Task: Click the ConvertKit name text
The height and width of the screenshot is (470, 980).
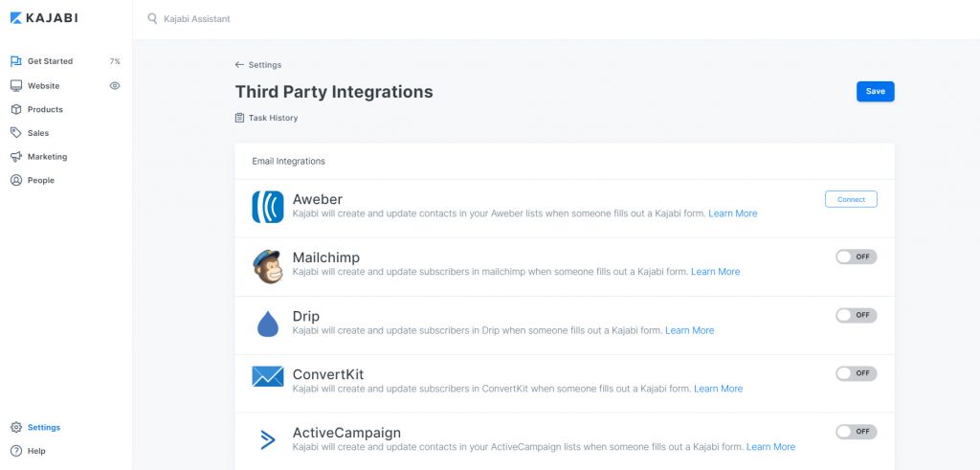Action: [328, 374]
